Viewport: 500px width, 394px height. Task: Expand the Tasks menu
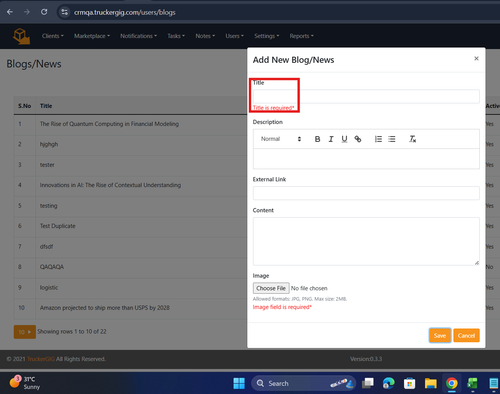pos(176,36)
